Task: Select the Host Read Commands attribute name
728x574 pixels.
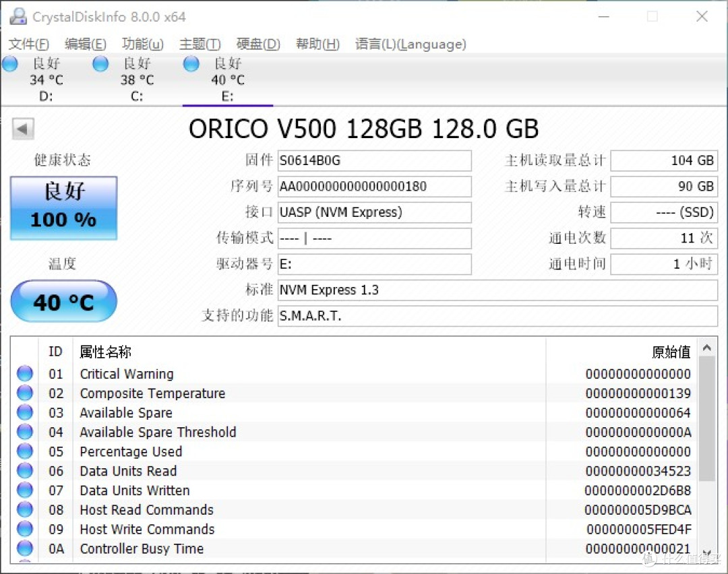Action: (147, 510)
